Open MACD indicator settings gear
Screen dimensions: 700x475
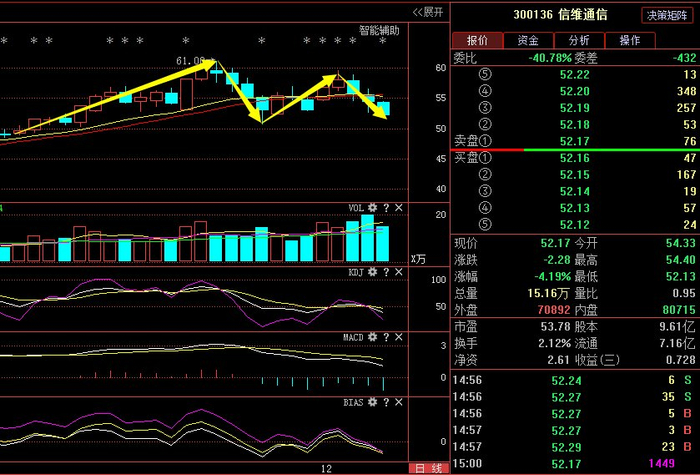tap(372, 337)
